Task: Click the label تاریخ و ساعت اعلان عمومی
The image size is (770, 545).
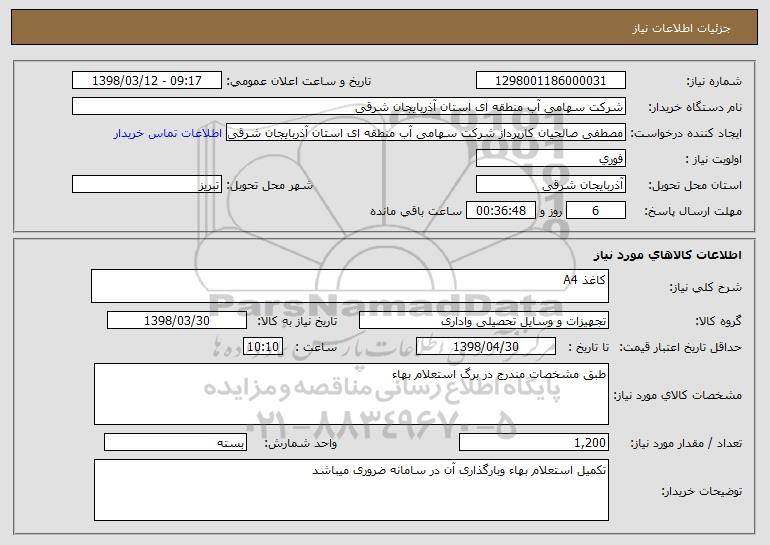Action: pos(299,82)
